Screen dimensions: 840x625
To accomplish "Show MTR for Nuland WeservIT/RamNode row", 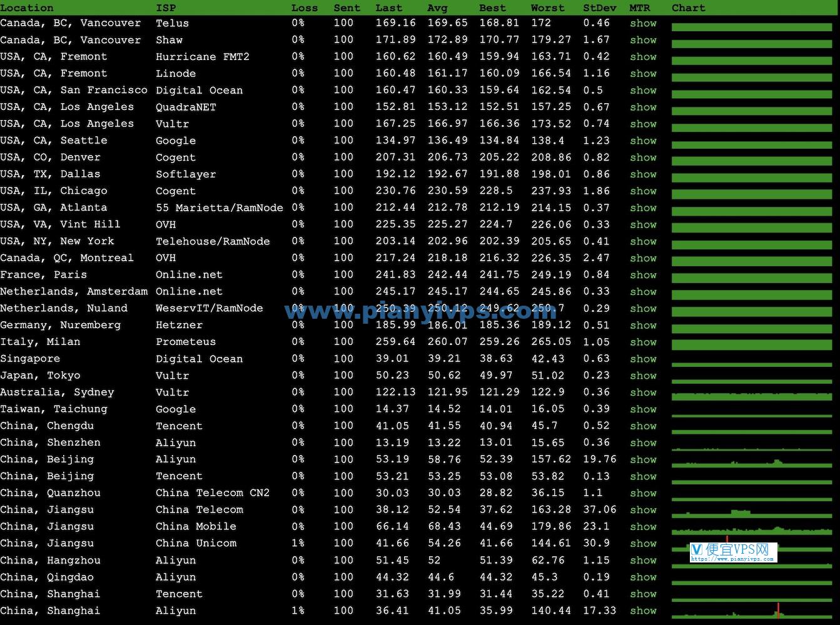I will point(643,309).
